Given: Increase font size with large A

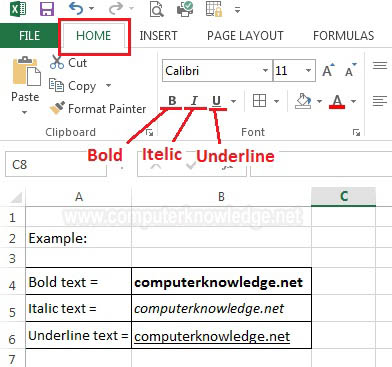Looking at the screenshot, I should [x=328, y=70].
